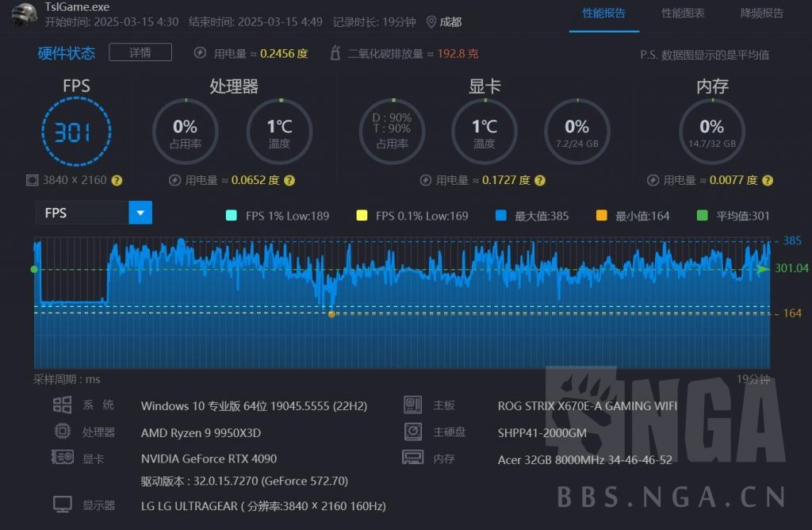Click the help icon beside 3840 x 2160
Viewport: 812px width, 530px height.
tap(117, 180)
